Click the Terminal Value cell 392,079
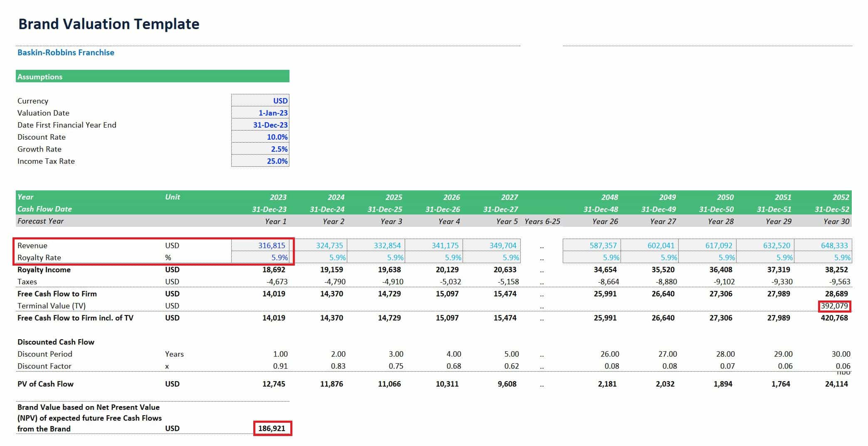868x446 pixels. (834, 306)
